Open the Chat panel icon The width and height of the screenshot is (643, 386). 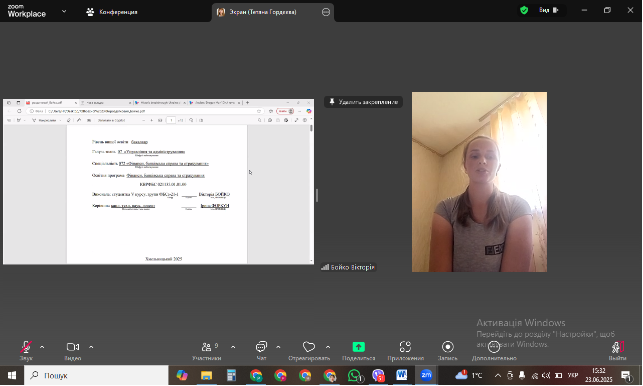[x=261, y=347]
